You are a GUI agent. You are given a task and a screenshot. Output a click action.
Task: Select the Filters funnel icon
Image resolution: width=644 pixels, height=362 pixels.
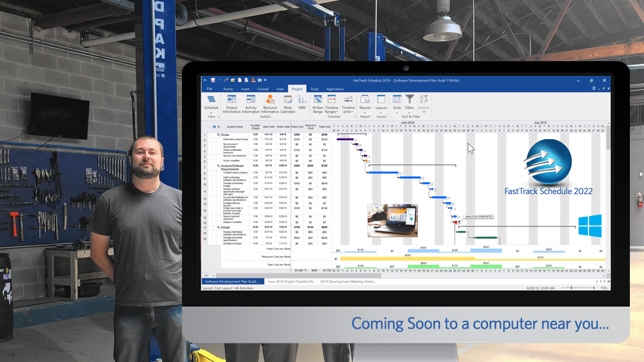click(x=408, y=100)
